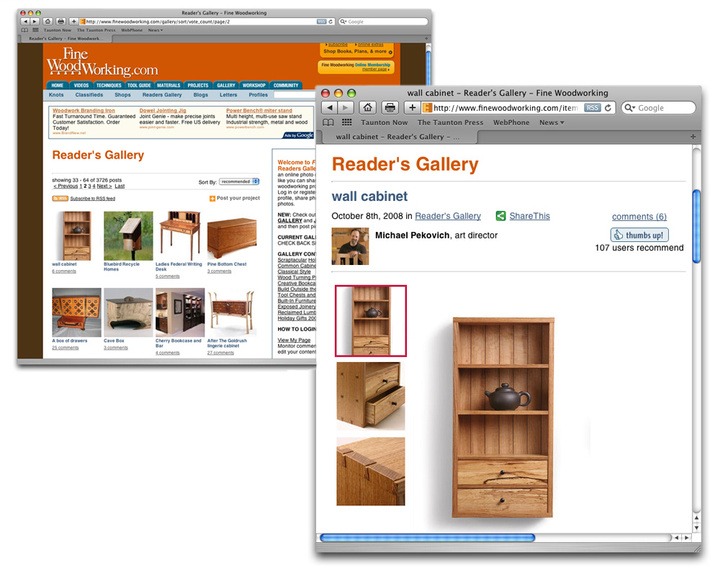Open the COMMUNITY navigation tab

click(x=286, y=86)
